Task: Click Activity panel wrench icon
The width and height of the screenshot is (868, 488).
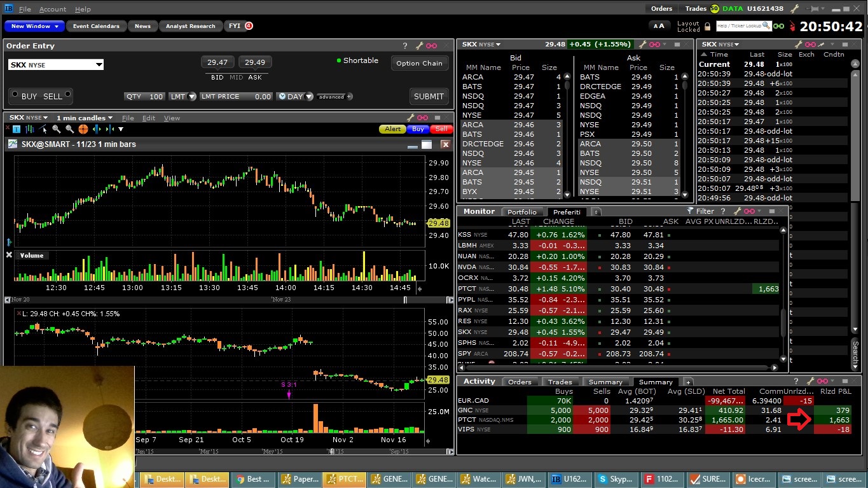Action: [809, 381]
